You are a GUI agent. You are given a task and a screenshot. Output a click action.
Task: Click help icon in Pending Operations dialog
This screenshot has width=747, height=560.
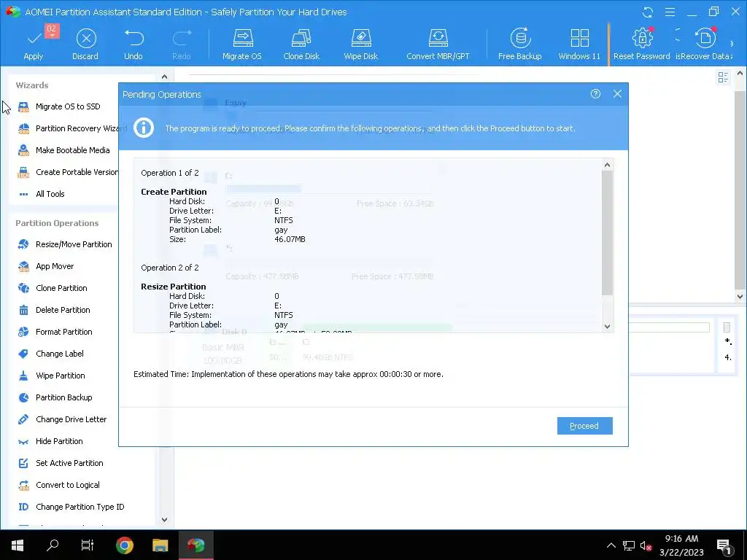point(595,94)
